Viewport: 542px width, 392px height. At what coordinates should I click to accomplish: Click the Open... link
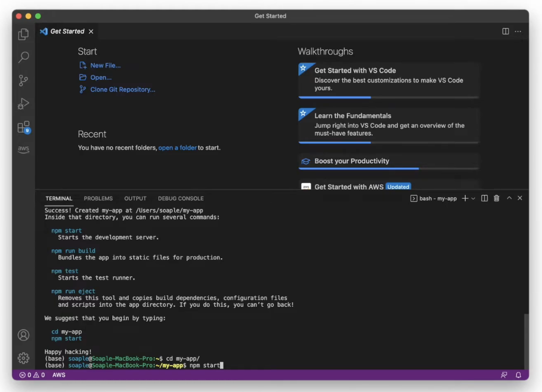tap(101, 77)
